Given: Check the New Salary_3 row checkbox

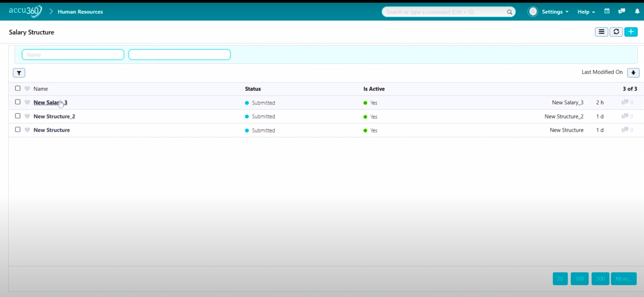Looking at the screenshot, I should 18,102.
